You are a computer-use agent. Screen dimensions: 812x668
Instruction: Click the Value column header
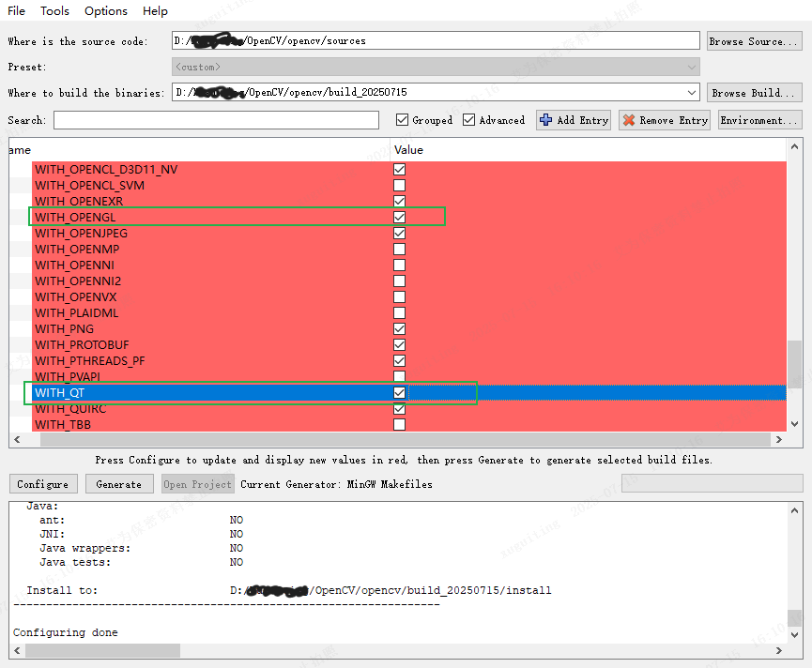[408, 150]
